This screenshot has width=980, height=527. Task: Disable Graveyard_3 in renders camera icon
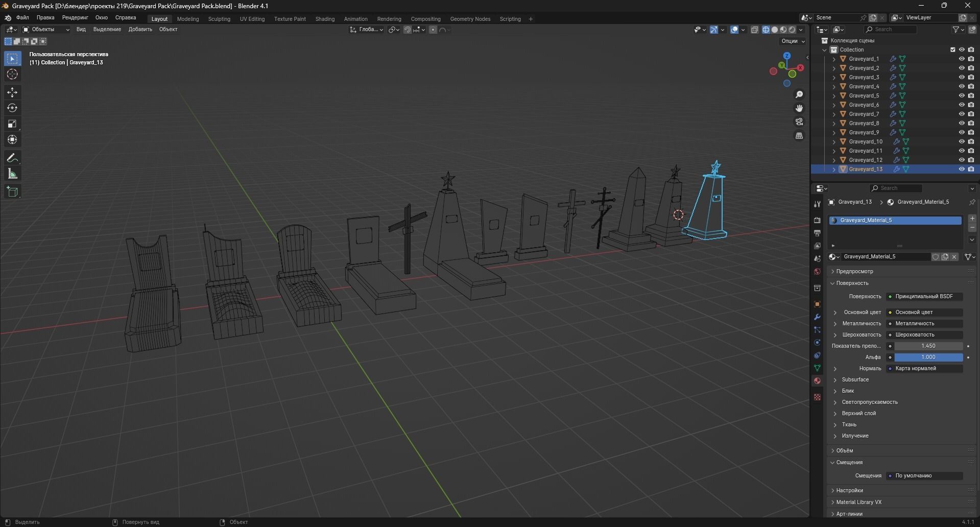[x=971, y=78]
